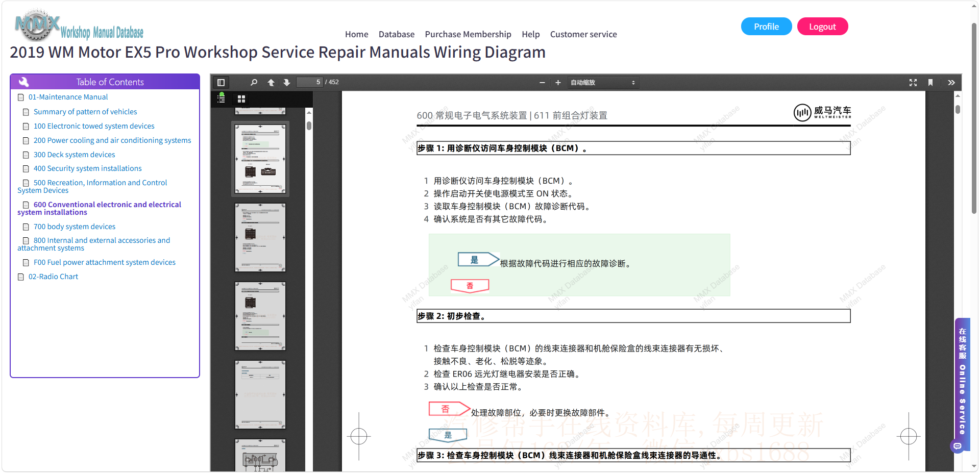The height and width of the screenshot is (473, 980).
Task: Open the Home menu item
Action: 357,34
